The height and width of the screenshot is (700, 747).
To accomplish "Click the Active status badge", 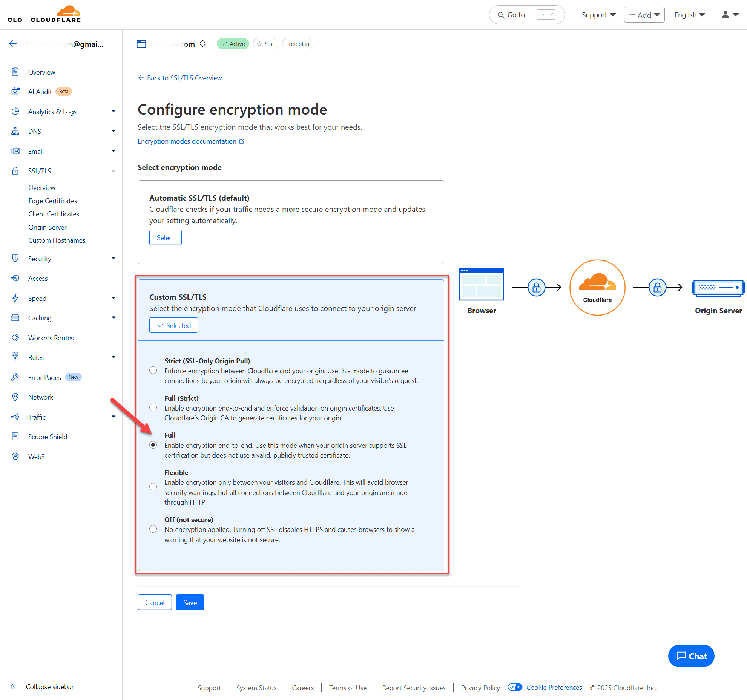I will point(233,44).
